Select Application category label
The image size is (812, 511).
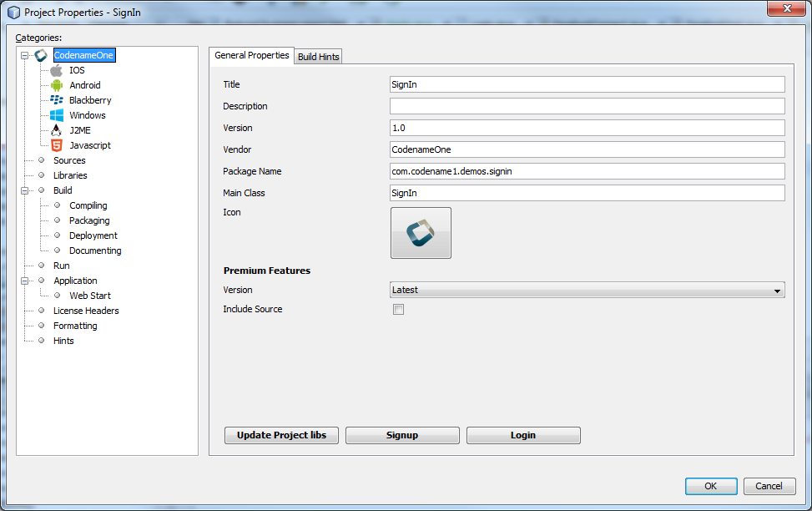click(75, 281)
